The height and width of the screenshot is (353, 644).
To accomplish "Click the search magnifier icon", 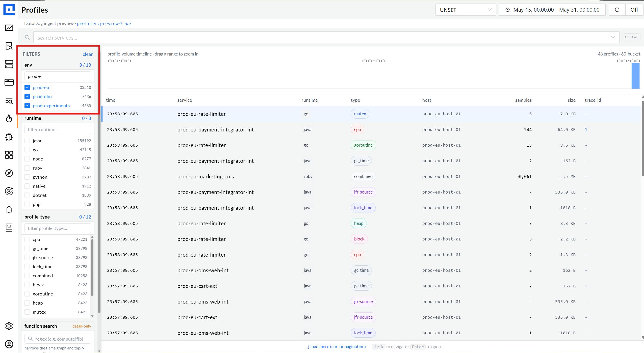I will pos(27,37).
